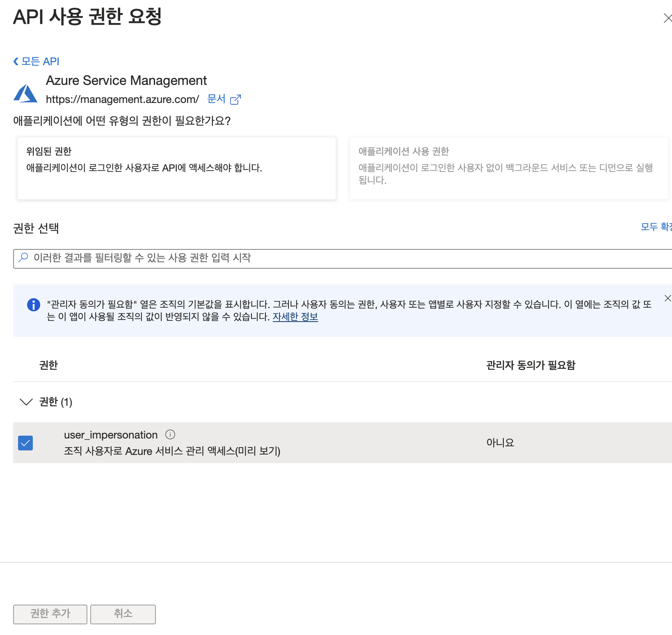Click the 조직 사용자로 Azure 서비스 관리 description
Viewport: 672px width, 635px height.
[172, 451]
